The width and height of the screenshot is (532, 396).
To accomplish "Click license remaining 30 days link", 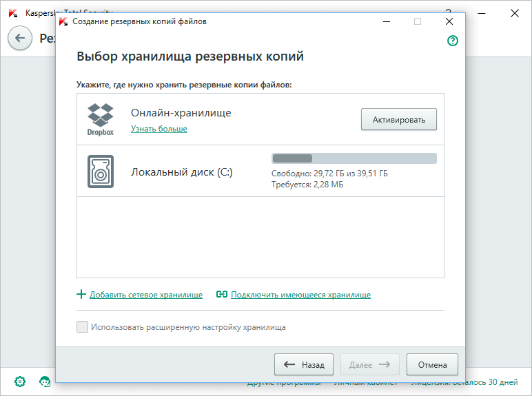I will click(x=491, y=382).
